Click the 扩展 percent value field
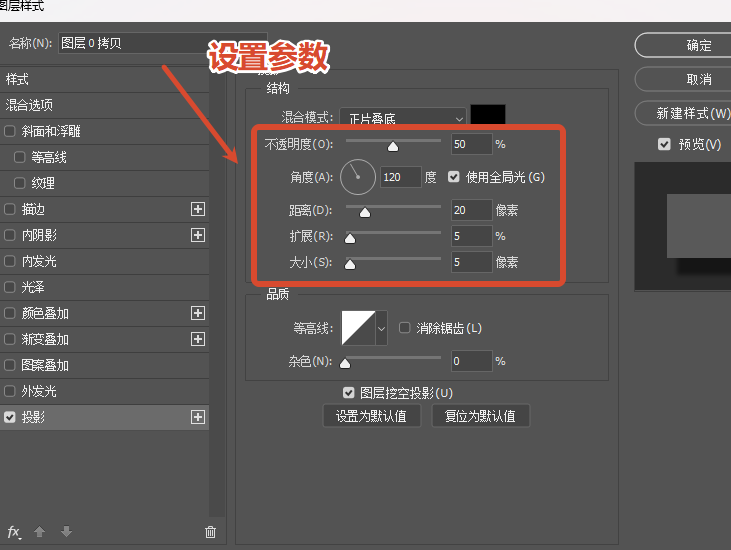Screen dimensions: 731x550 [471, 236]
